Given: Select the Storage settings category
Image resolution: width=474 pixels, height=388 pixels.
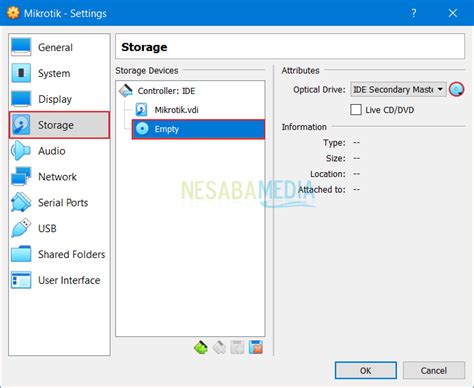Looking at the screenshot, I should pos(59,125).
